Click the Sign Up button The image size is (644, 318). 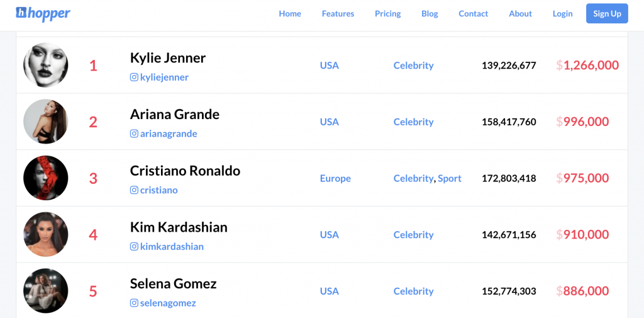pyautogui.click(x=607, y=14)
